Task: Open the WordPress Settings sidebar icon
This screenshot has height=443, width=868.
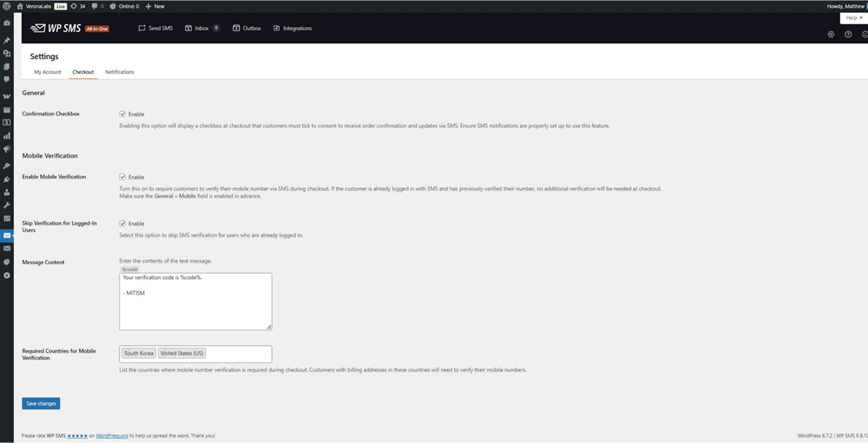Action: [x=7, y=218]
